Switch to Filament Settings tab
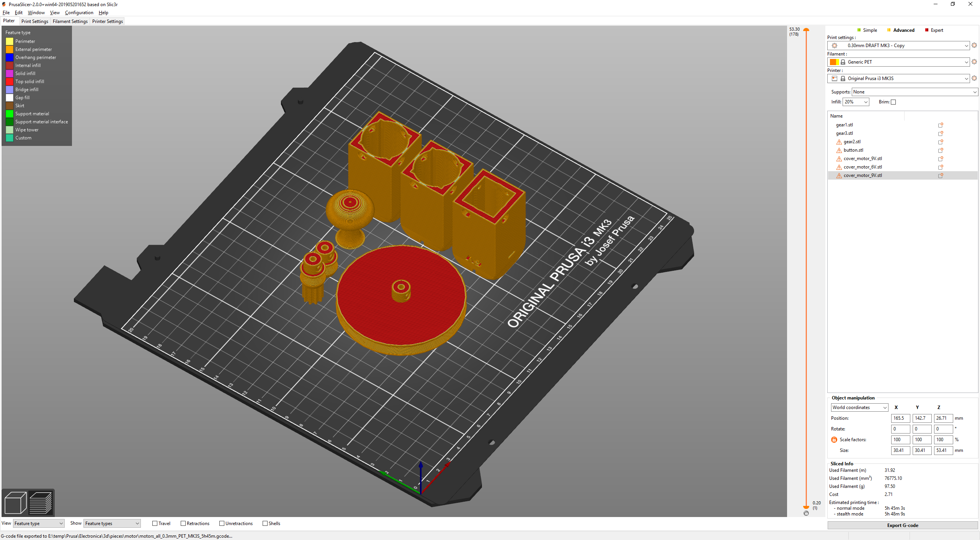 pos(70,21)
